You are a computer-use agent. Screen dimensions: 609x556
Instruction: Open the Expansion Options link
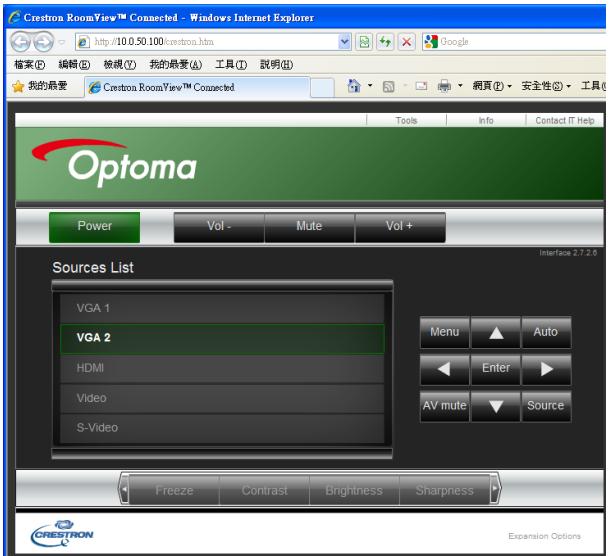click(x=544, y=536)
